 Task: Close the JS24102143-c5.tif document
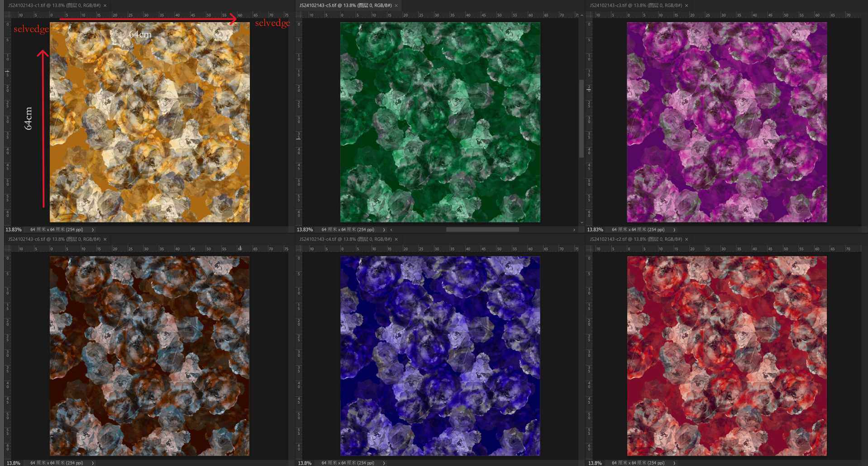click(396, 5)
